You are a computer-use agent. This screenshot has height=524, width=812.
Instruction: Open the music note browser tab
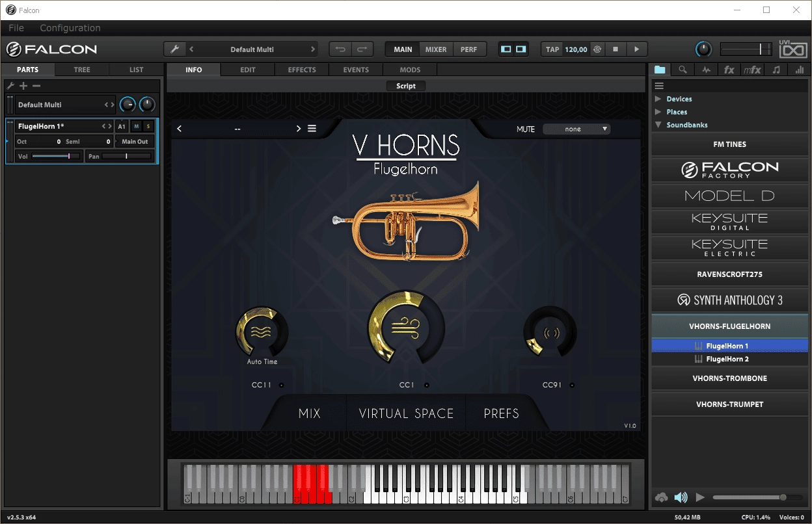(776, 70)
